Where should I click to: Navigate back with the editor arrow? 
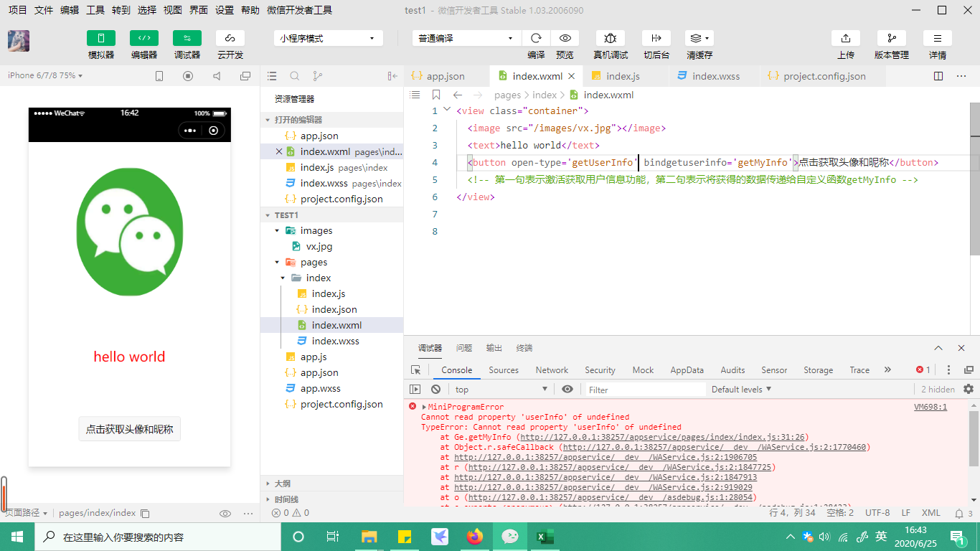[457, 95]
